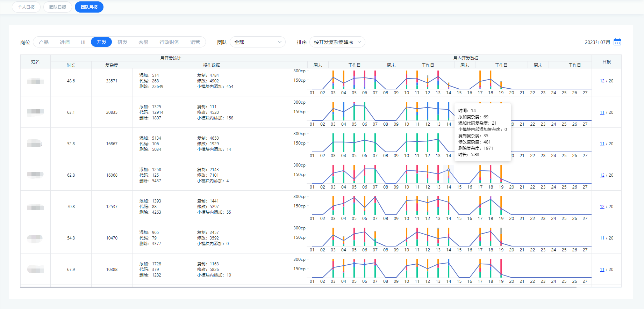The image size is (644, 309).
Task: Click the 操作数据 column header
Action: (x=212, y=65)
